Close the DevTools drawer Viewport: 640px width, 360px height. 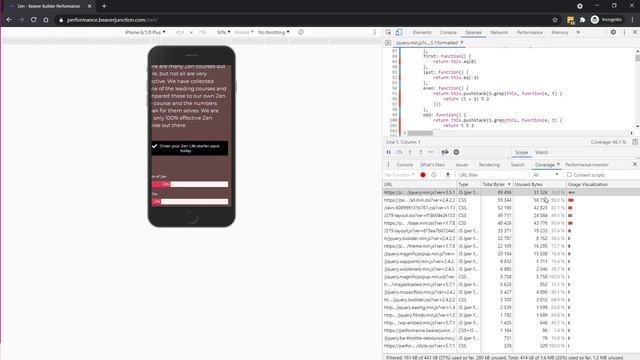pos(635,164)
